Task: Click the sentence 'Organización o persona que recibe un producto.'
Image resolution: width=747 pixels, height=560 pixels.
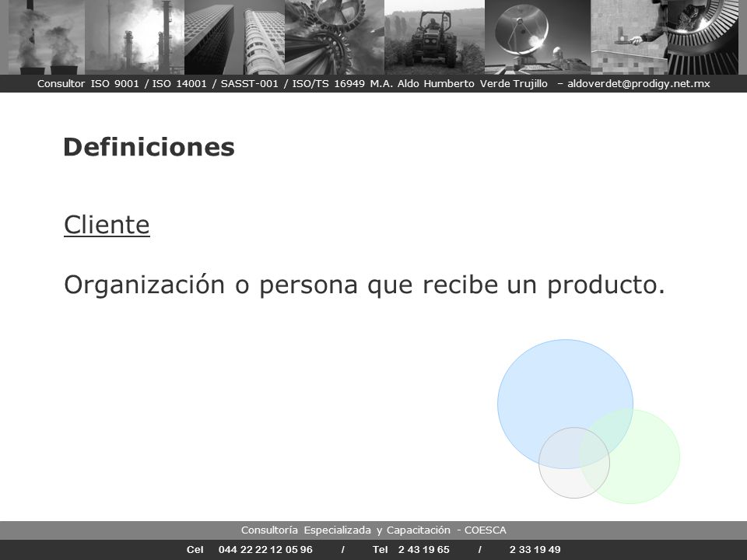Action: coord(364,285)
